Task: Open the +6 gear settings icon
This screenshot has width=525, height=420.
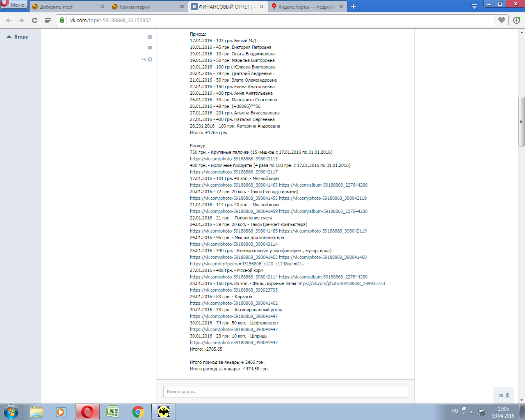Action: 147,59
